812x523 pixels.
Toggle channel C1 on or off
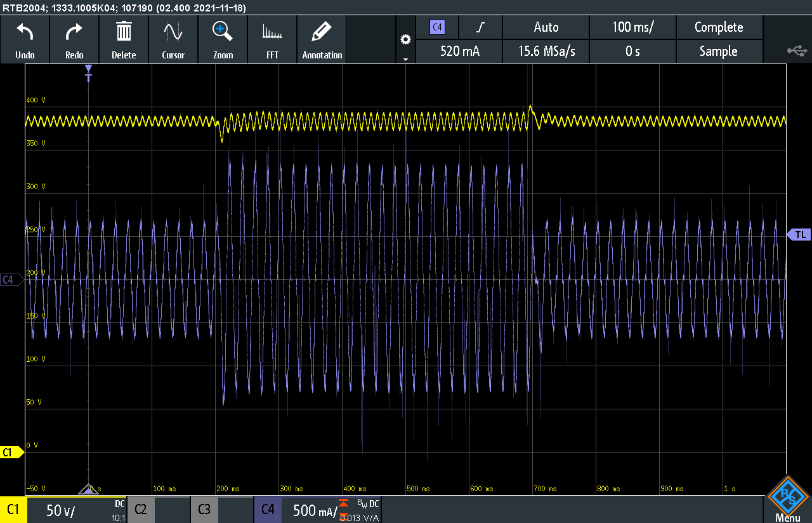pyautogui.click(x=13, y=510)
